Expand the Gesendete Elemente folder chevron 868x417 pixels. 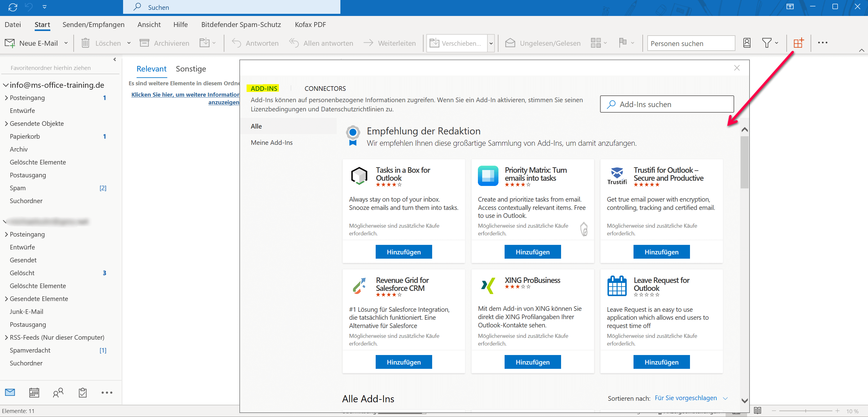(x=6, y=299)
